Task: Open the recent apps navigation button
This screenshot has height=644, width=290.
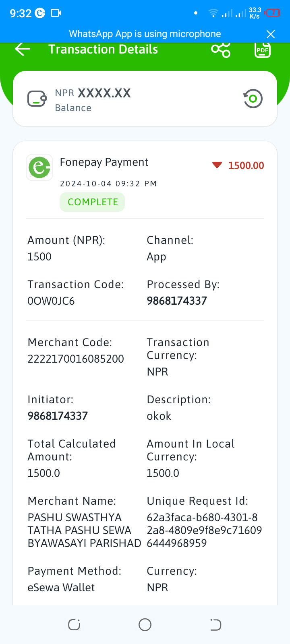Action: [x=74, y=625]
